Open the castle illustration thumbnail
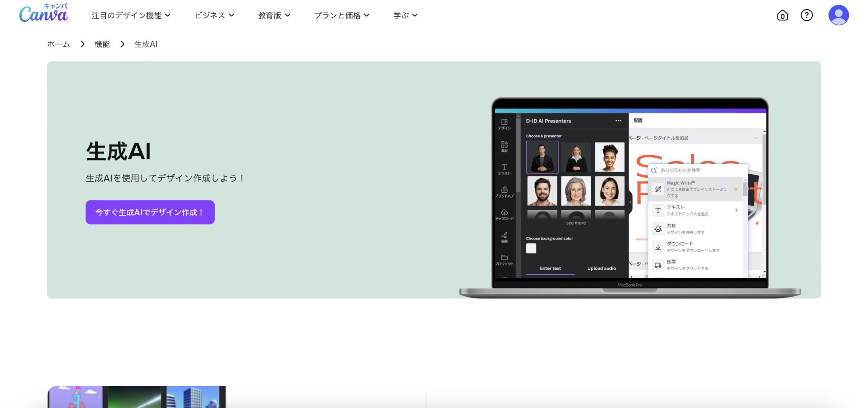The width and height of the screenshot is (868, 408). click(75, 397)
